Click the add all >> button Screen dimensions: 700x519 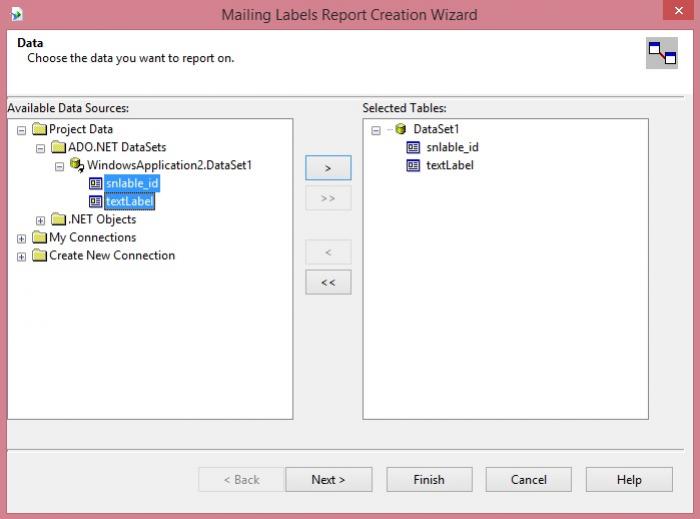pos(328,198)
